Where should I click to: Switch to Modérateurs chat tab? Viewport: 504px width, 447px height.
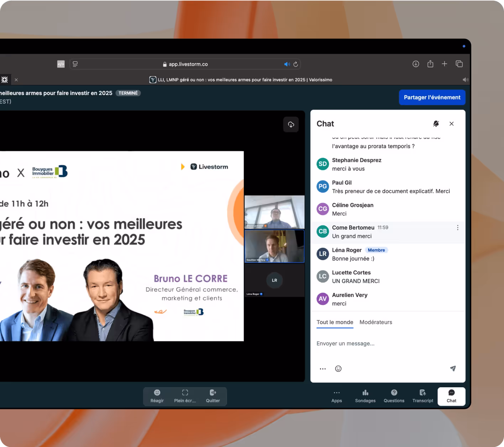[376, 322]
